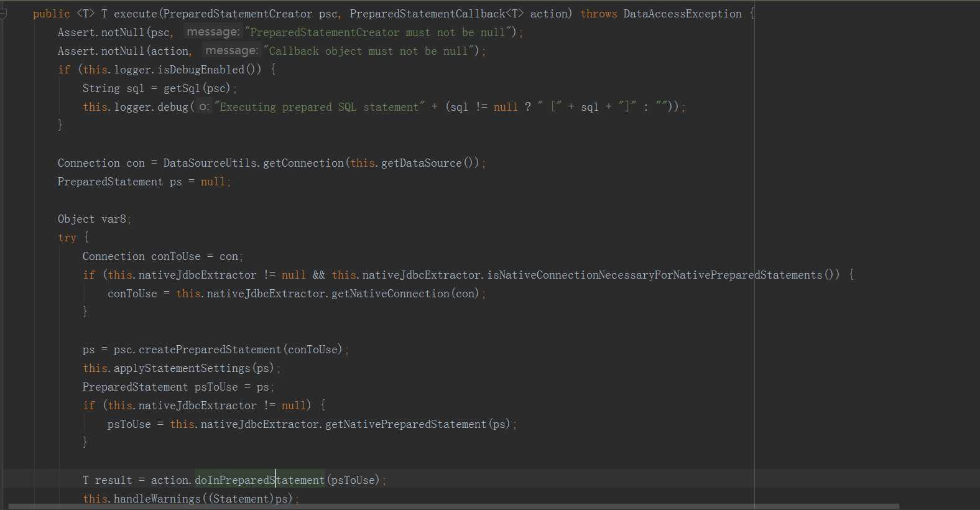Click 'Assert' on the notNull(psc line
This screenshot has width=980, height=510.
tap(76, 32)
